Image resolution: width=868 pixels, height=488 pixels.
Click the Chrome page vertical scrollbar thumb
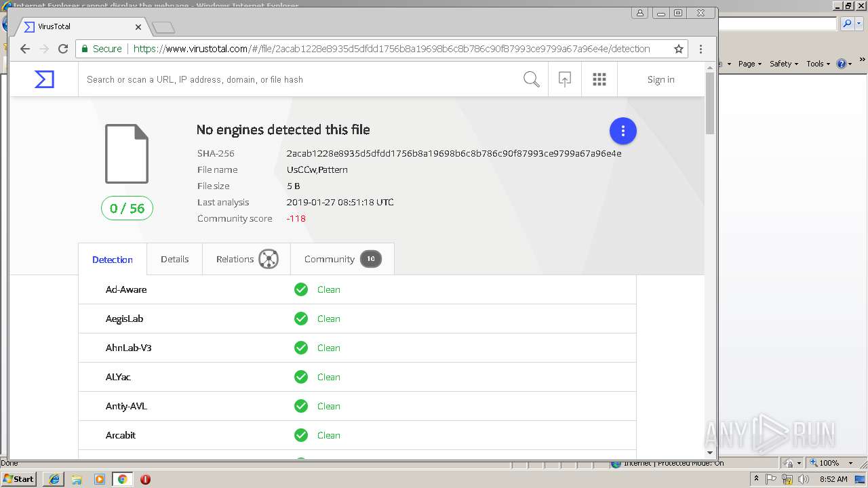pyautogui.click(x=710, y=103)
